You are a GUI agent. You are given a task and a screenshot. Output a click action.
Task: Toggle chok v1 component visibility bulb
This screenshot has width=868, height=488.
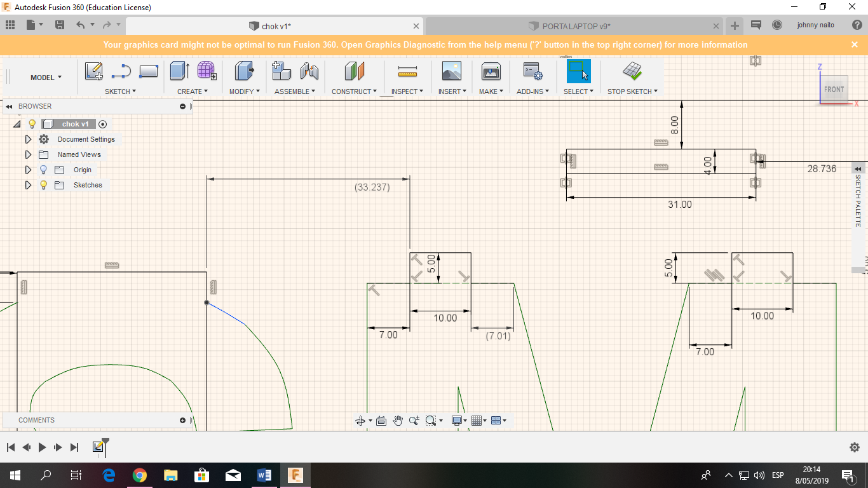click(32, 124)
